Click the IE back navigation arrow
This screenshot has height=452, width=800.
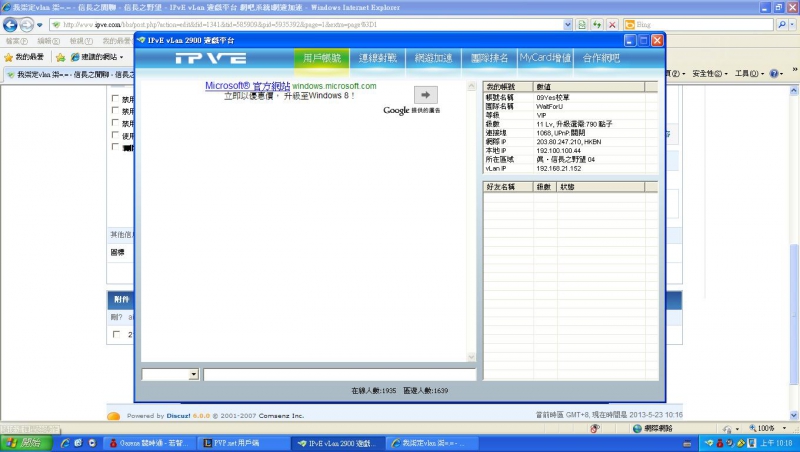(x=10, y=24)
